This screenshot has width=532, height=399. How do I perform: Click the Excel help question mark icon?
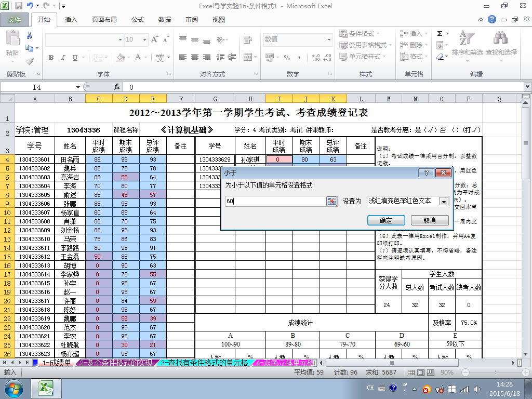[x=492, y=19]
